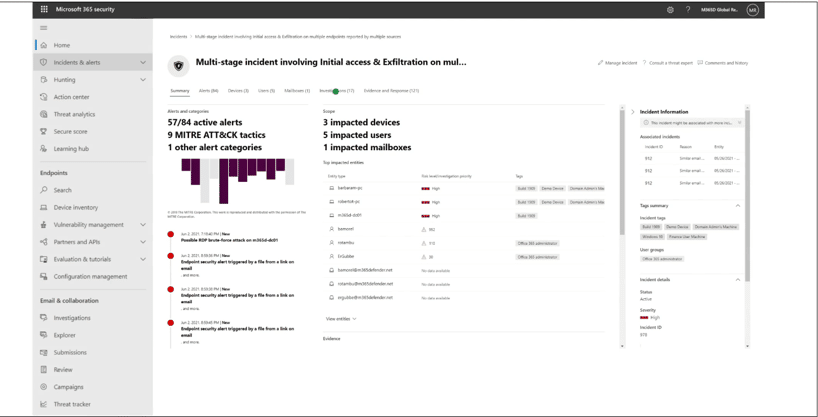Open m365d-dc01 device entry
This screenshot has width=818, height=417.
[350, 215]
